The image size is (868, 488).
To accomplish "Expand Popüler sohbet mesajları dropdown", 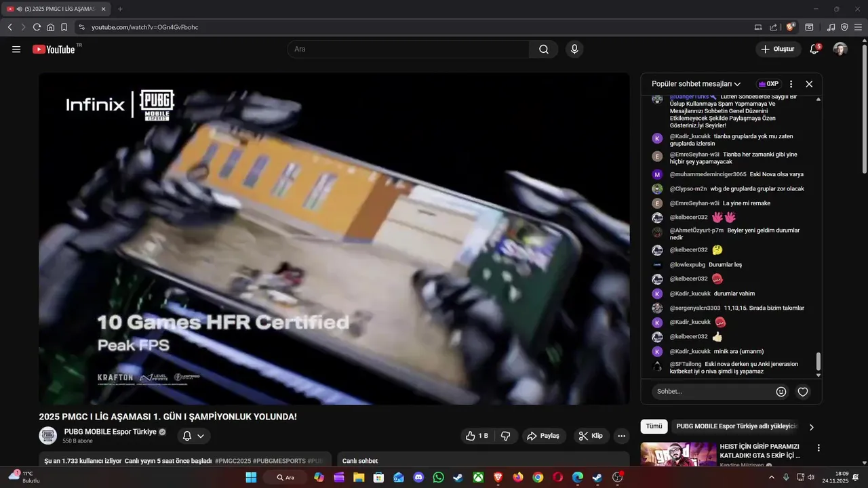I will pyautogui.click(x=696, y=84).
